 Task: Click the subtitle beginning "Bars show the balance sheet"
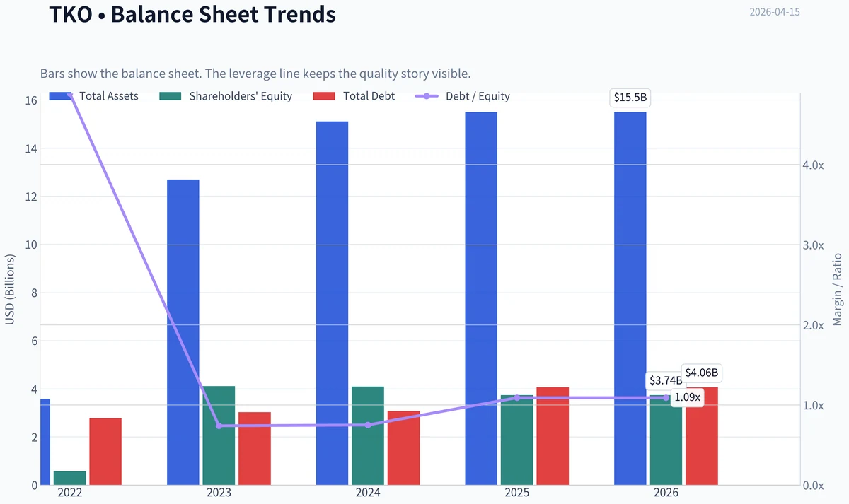pos(255,74)
